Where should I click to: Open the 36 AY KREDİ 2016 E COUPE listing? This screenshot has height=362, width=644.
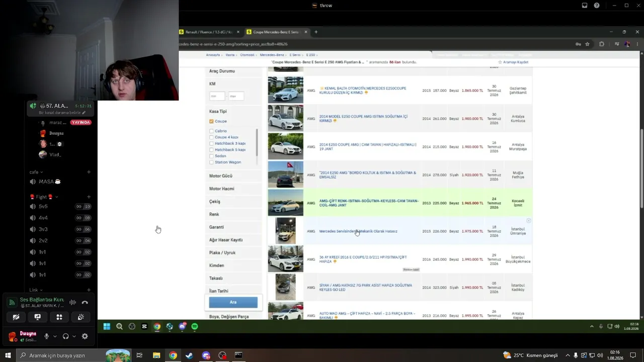point(363,259)
